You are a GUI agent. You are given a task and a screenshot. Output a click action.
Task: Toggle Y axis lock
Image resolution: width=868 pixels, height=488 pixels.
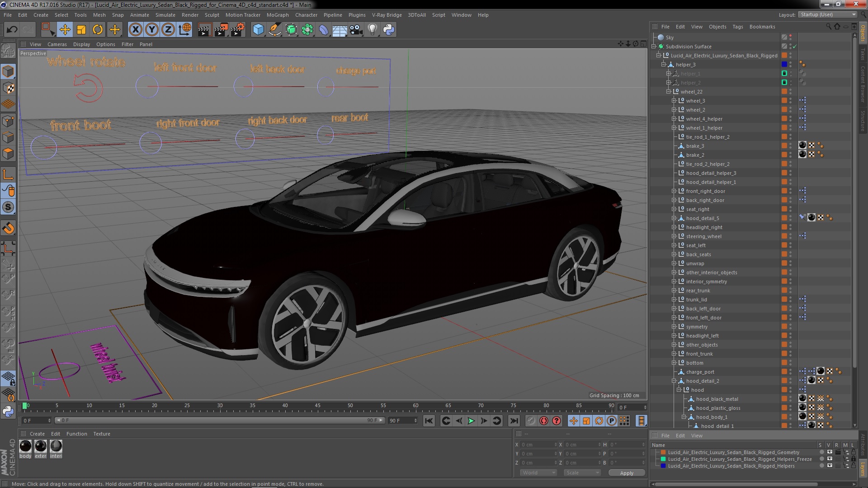point(152,30)
